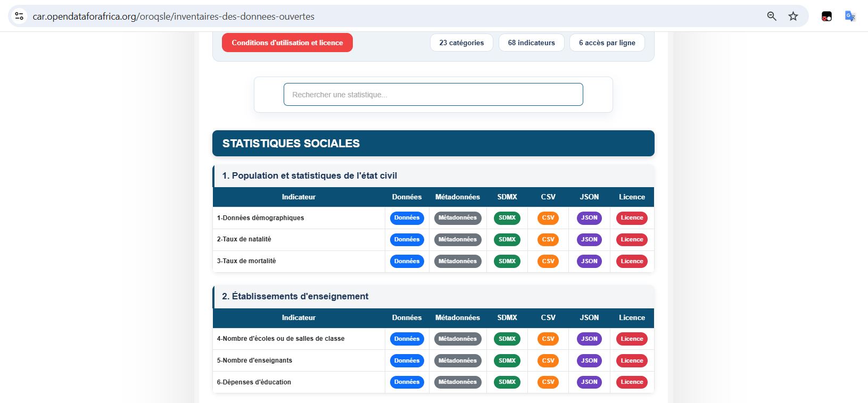The height and width of the screenshot is (403, 868).
Task: Download CSV for Nombre d'écoles ou salles
Action: click(548, 339)
